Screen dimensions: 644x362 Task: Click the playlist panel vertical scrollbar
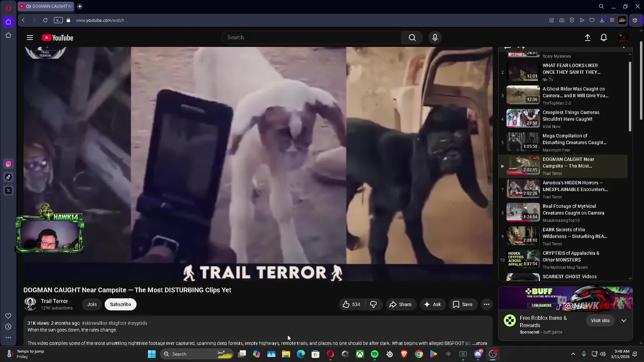click(x=630, y=97)
